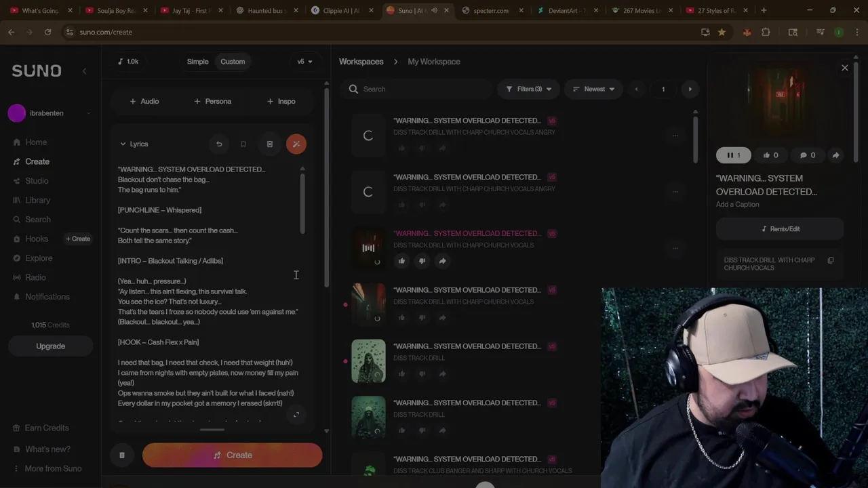Go to the next page of songs

coord(690,89)
